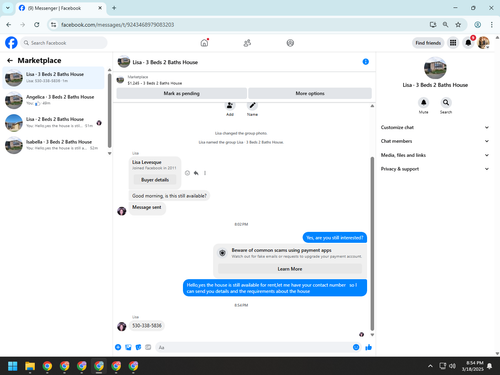
Task: Open emoji picker in message field
Action: click(x=356, y=347)
